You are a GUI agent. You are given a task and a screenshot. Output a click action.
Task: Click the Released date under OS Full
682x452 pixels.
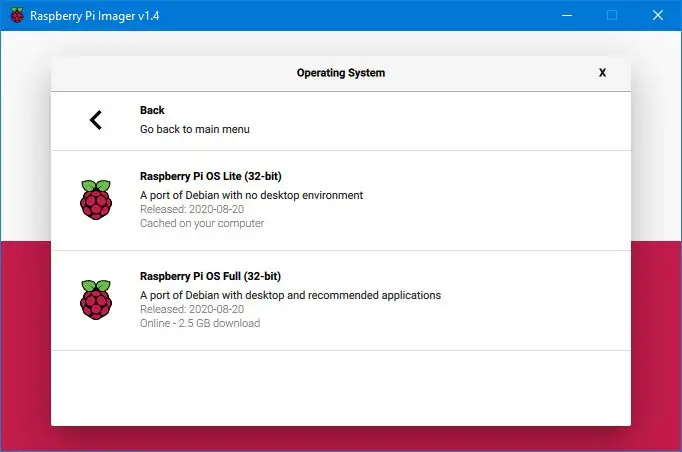[x=192, y=309]
